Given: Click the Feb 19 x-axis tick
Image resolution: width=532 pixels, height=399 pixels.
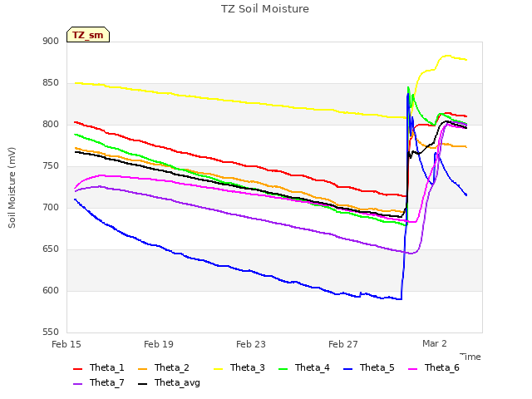Looking at the screenshot, I should click(159, 344).
